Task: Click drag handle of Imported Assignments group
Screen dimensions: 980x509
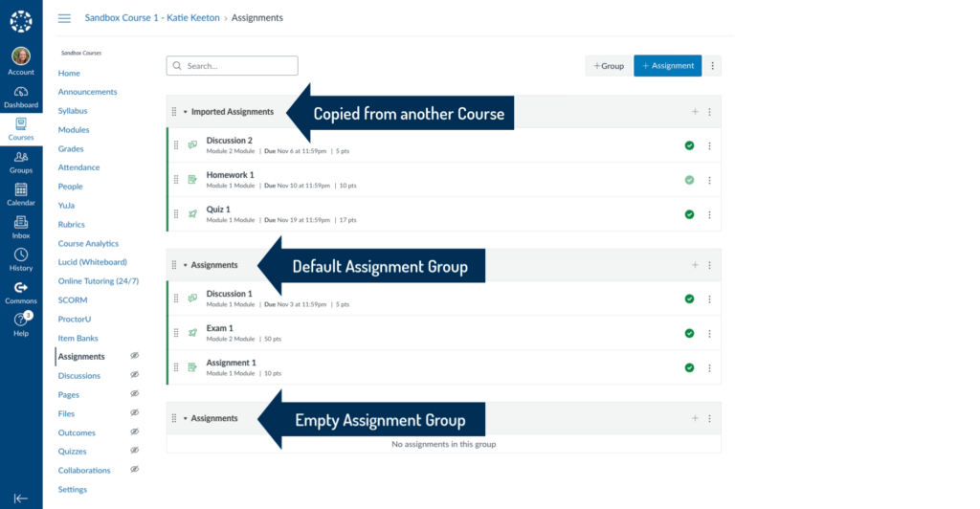Action: pos(174,112)
